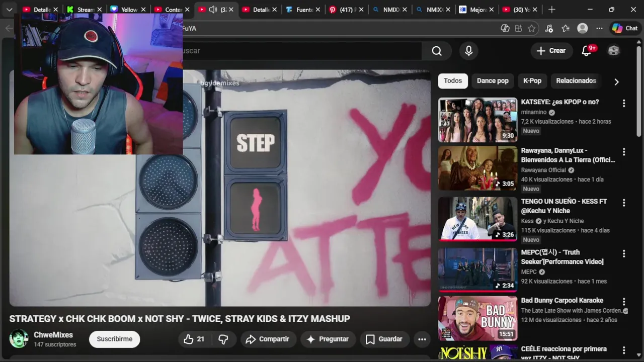
Task: Dislike the video with thumbs down
Action: 223,339
